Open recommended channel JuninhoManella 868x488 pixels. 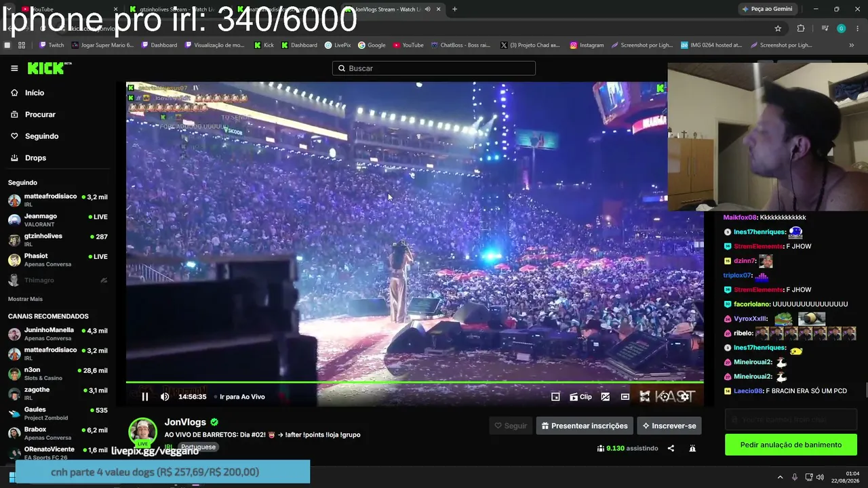(x=58, y=333)
